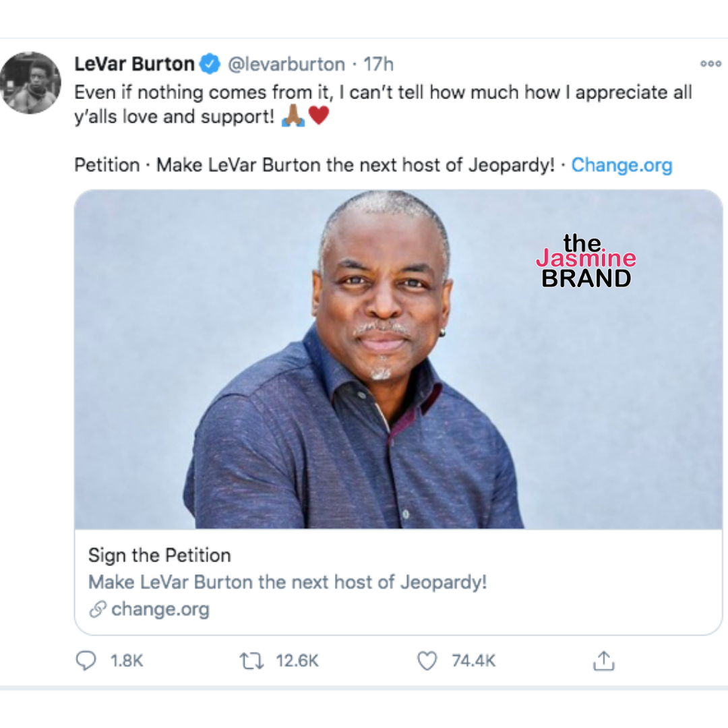Open the three-dot more options menu
The width and height of the screenshot is (728, 728).
[x=710, y=63]
